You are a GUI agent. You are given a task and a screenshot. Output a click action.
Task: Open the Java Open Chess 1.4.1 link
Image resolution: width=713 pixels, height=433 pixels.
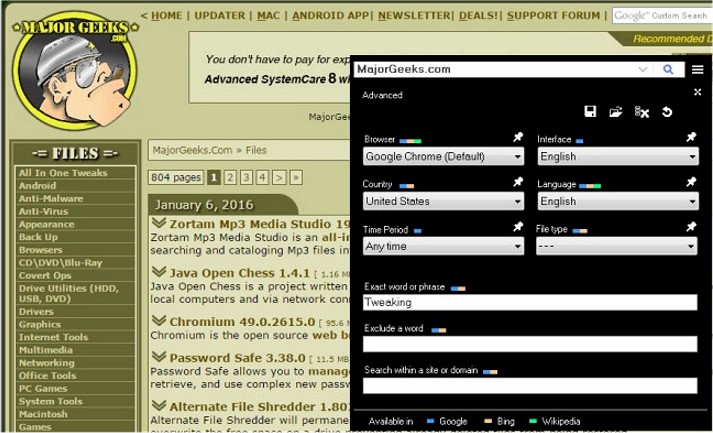240,273
